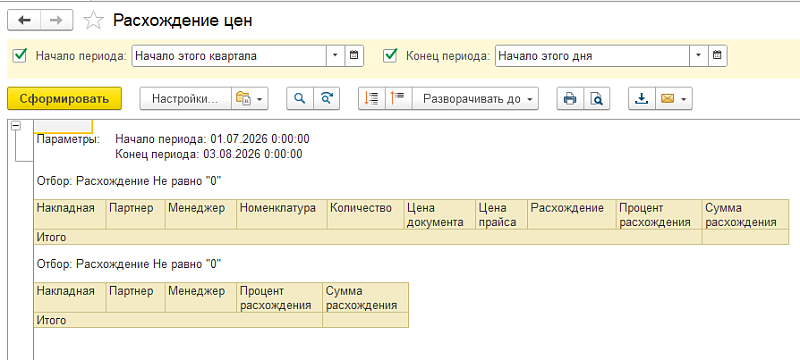Viewport: 800px width, 360px height.
Task: Add report to favorites with star icon
Action: point(93,20)
